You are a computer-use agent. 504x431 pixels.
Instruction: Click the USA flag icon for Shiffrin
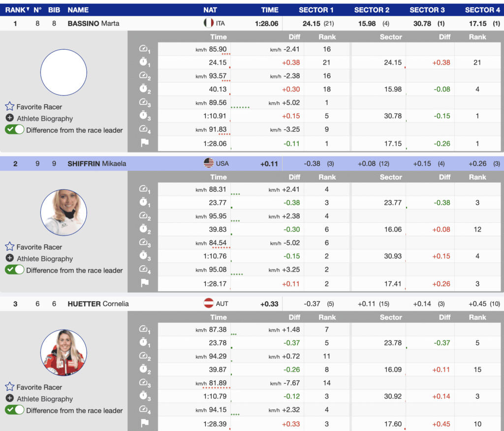pos(209,163)
